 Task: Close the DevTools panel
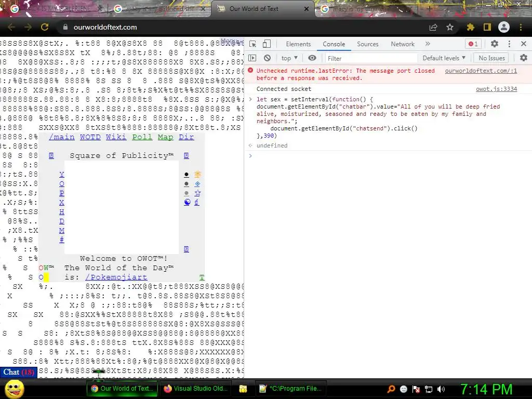[524, 44]
